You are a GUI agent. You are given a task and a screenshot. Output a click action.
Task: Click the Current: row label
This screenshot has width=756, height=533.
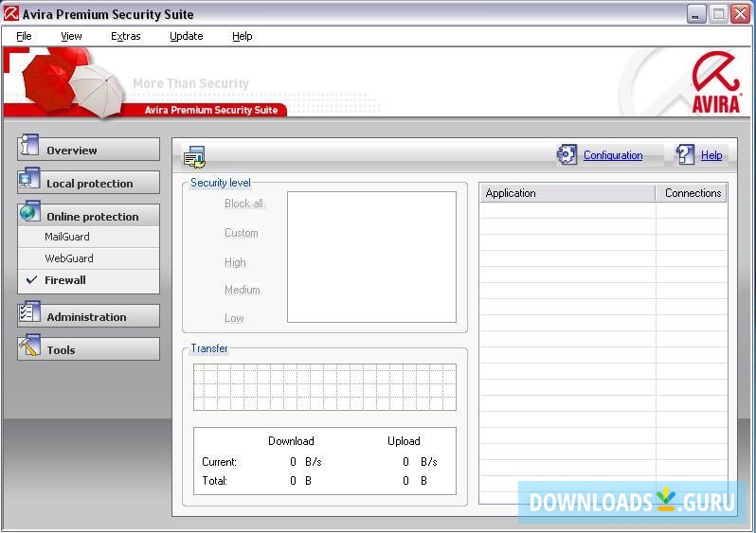pyautogui.click(x=220, y=462)
